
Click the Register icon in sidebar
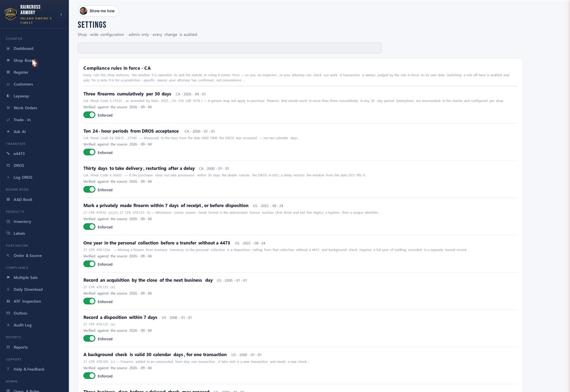[x=8, y=72]
